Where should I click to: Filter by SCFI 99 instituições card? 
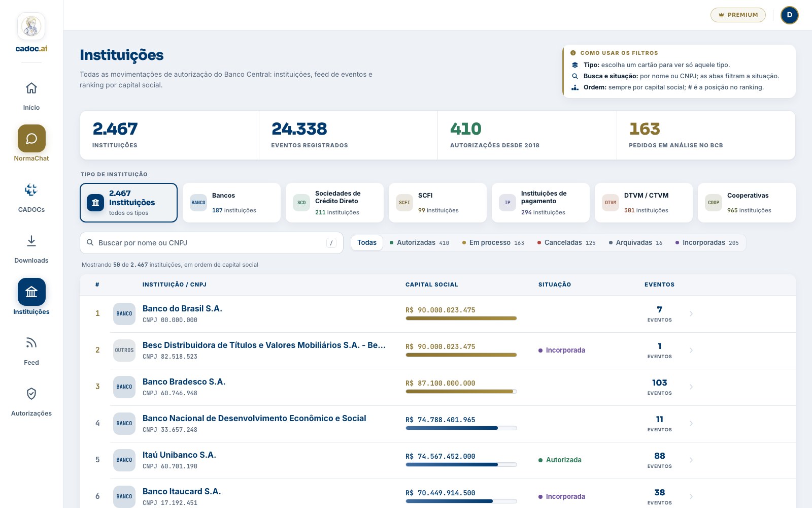pyautogui.click(x=437, y=203)
